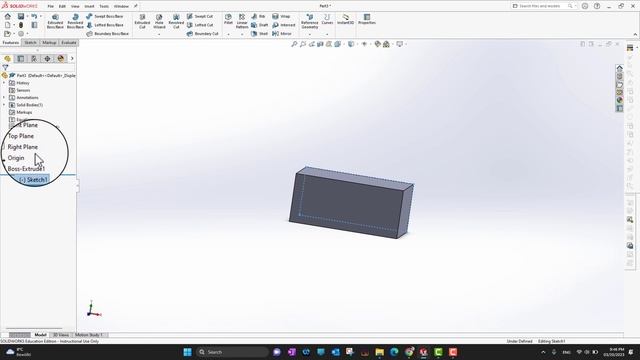
Task: Open the View menu
Action: 75,6
